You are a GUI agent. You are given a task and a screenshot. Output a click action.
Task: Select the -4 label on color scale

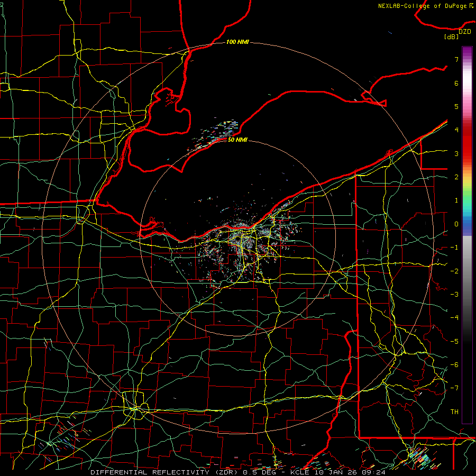pos(454,318)
